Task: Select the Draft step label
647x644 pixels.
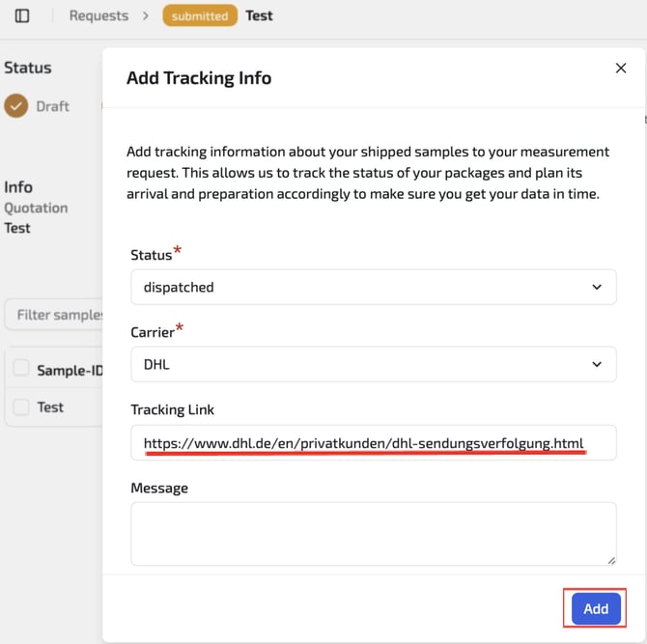Action: 53,106
